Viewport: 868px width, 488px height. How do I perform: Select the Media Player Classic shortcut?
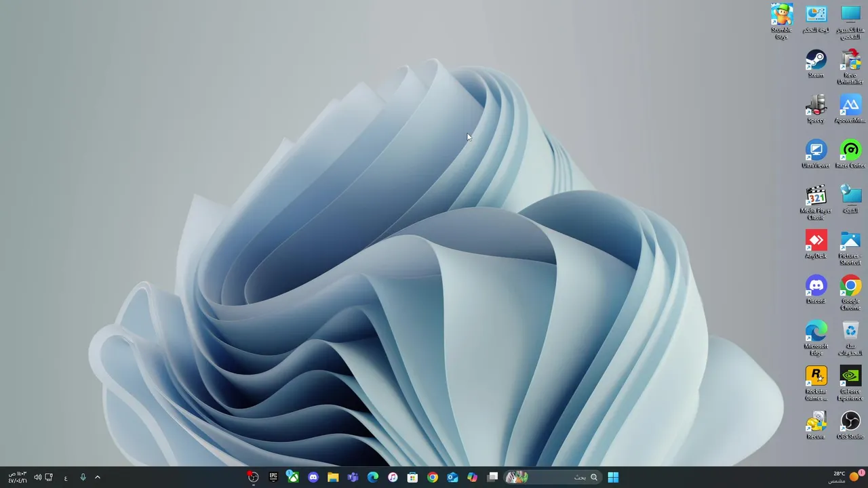click(816, 202)
